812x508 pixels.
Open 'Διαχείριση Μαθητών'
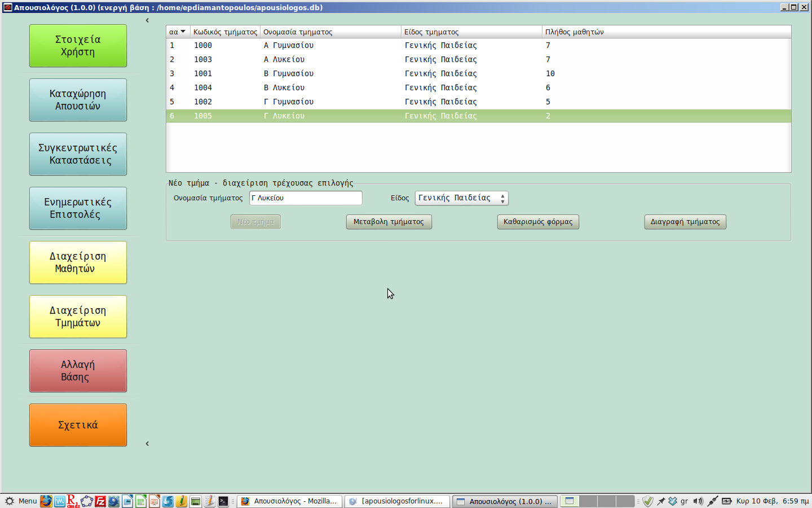[x=78, y=262]
